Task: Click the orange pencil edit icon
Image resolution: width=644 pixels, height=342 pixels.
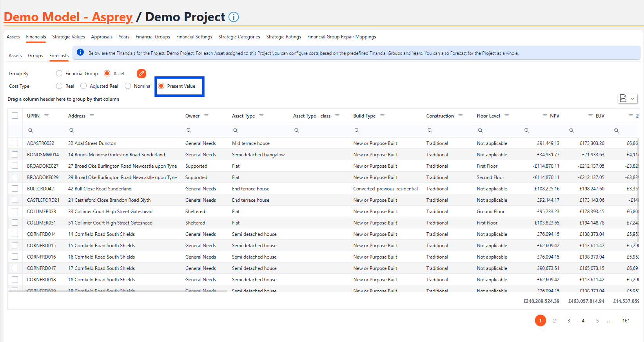Action: [141, 74]
